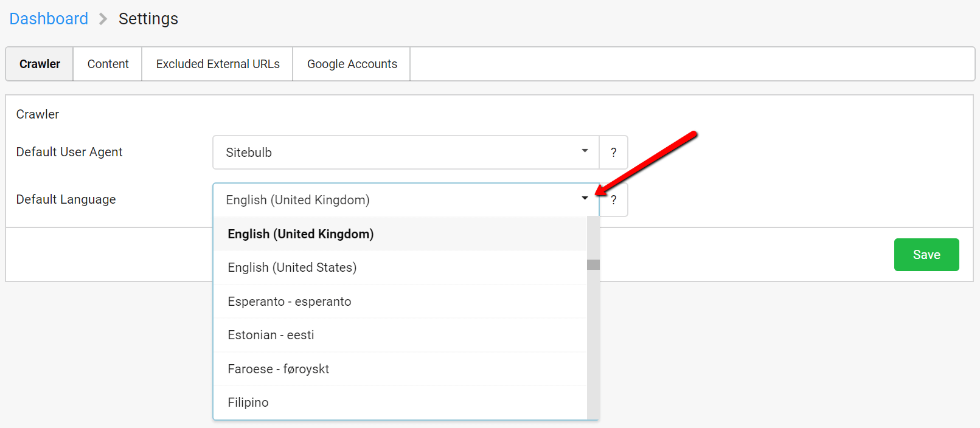980x428 pixels.
Task: Expand the Default User Agent dropdown arrow
Action: tap(585, 151)
